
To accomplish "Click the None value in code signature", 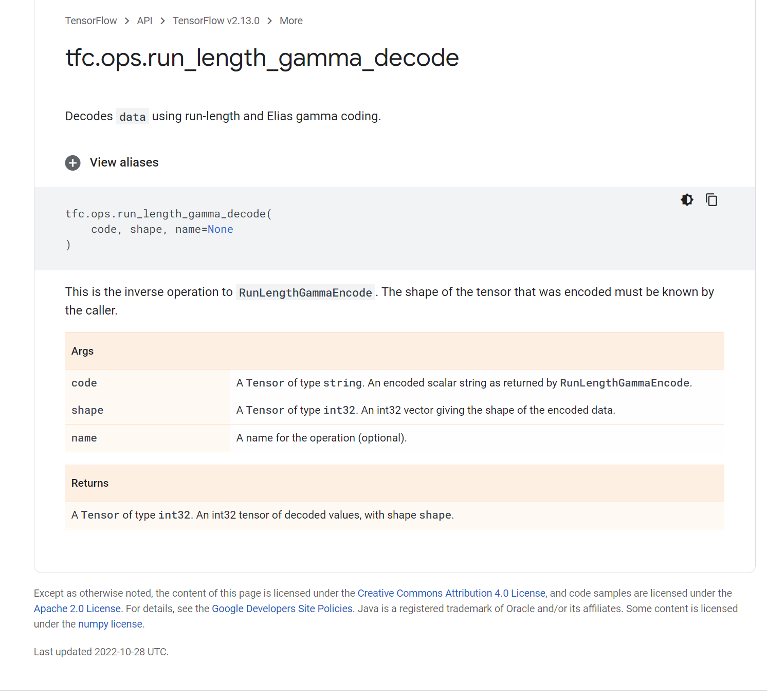I will tap(221, 229).
